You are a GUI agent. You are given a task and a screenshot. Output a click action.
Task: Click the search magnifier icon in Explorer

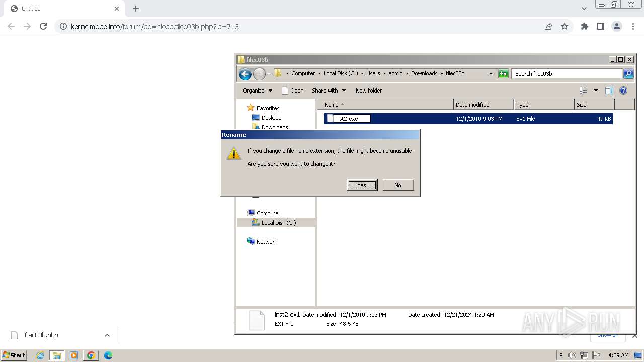pos(628,74)
